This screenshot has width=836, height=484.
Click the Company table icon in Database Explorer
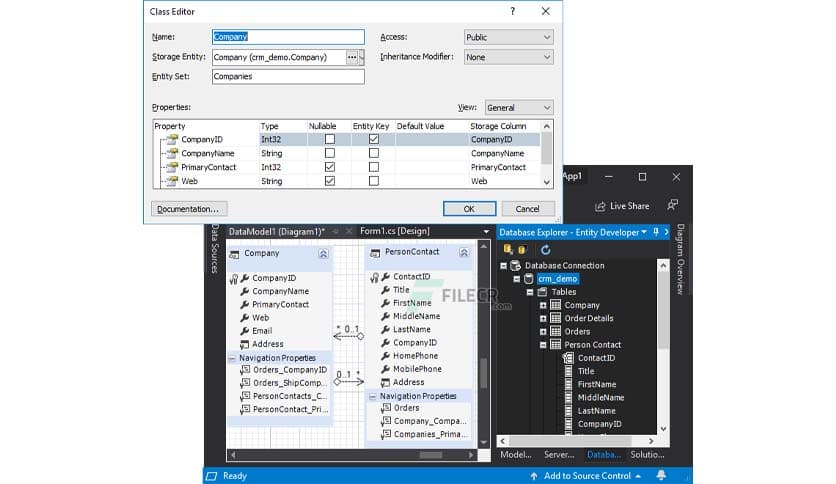[x=556, y=305]
